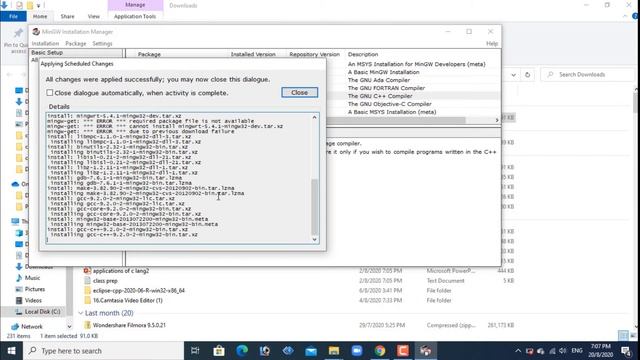Image resolution: width=640 pixels, height=360 pixels.
Task: Open the Installation menu in MinGW
Action: pos(45,43)
